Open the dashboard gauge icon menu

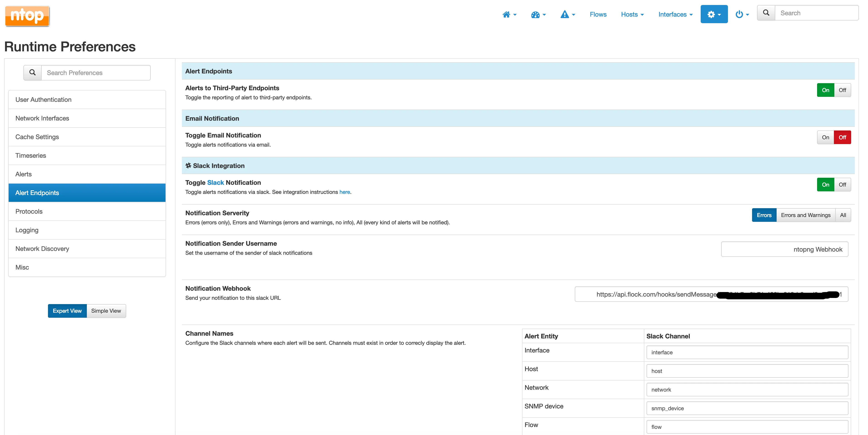point(538,15)
